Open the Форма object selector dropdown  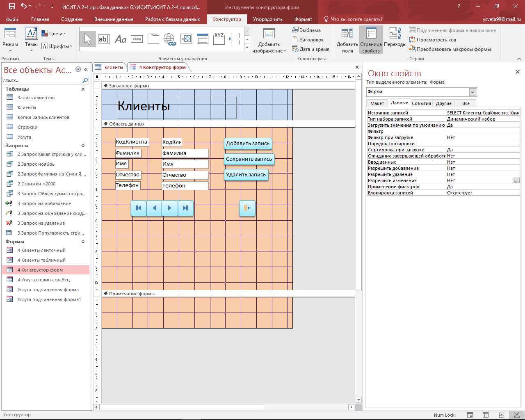472,92
